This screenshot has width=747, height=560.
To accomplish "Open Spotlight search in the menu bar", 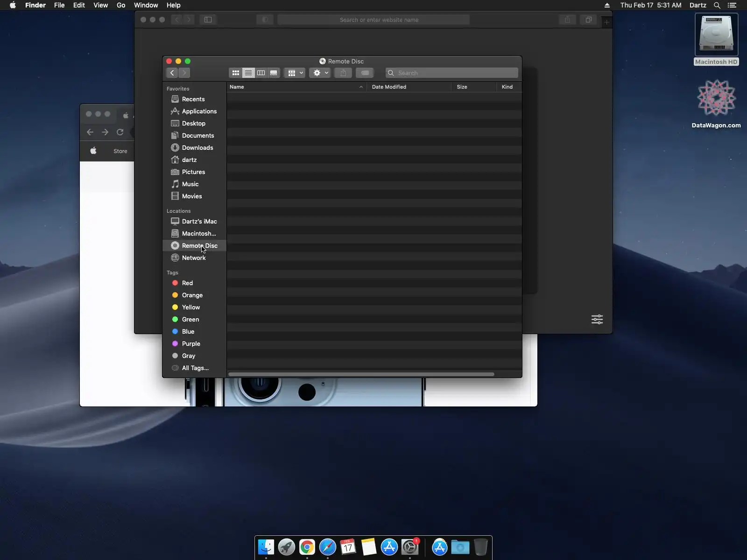I will coord(717,5).
